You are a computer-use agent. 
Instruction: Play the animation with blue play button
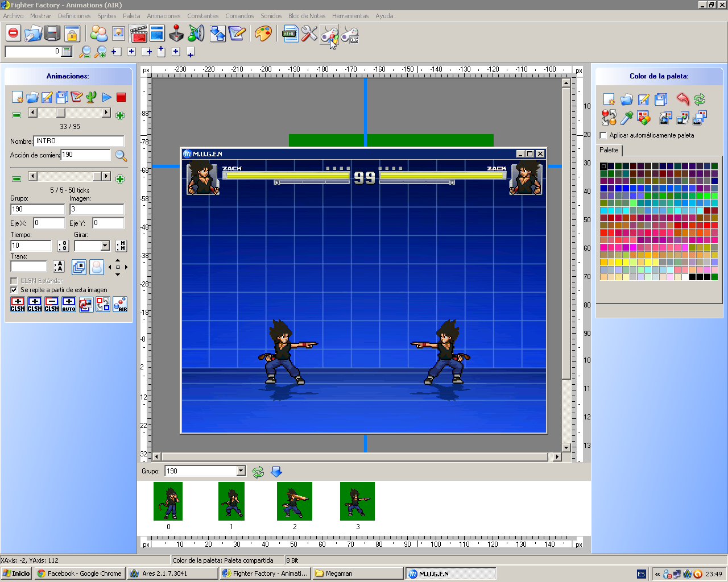tap(106, 97)
